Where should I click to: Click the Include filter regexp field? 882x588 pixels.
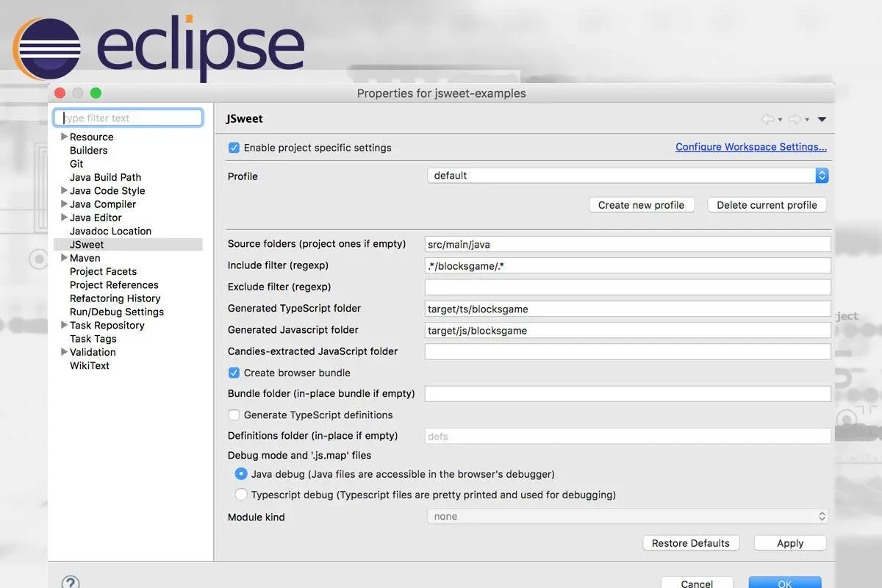coord(628,266)
